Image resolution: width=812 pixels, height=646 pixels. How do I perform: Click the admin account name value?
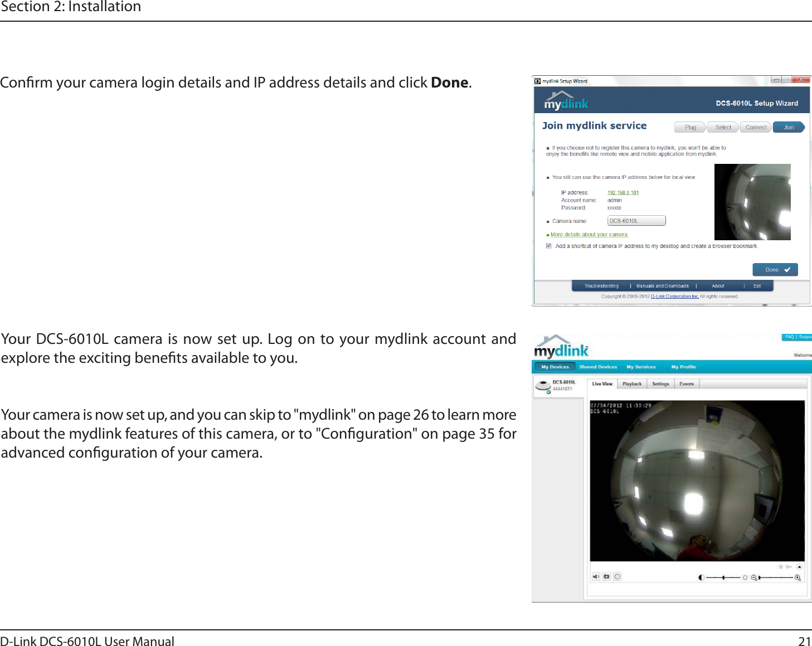(x=614, y=200)
